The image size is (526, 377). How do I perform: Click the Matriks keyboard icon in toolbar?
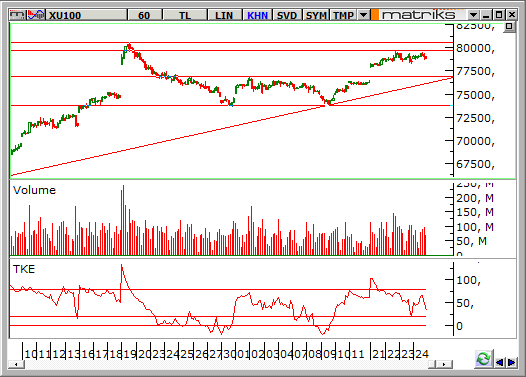coord(17,15)
